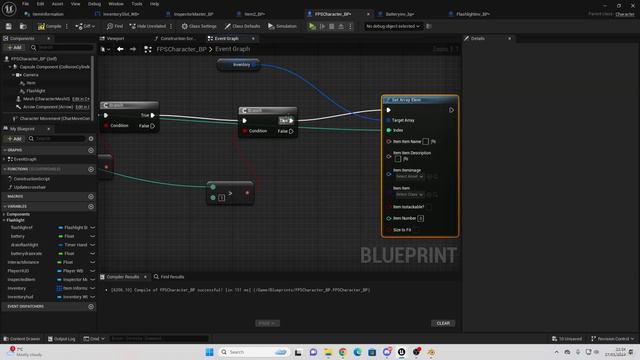Viewport: 640px width, 360px height.
Task: Toggle the Item Isstackable checkbox
Action: tap(429, 207)
